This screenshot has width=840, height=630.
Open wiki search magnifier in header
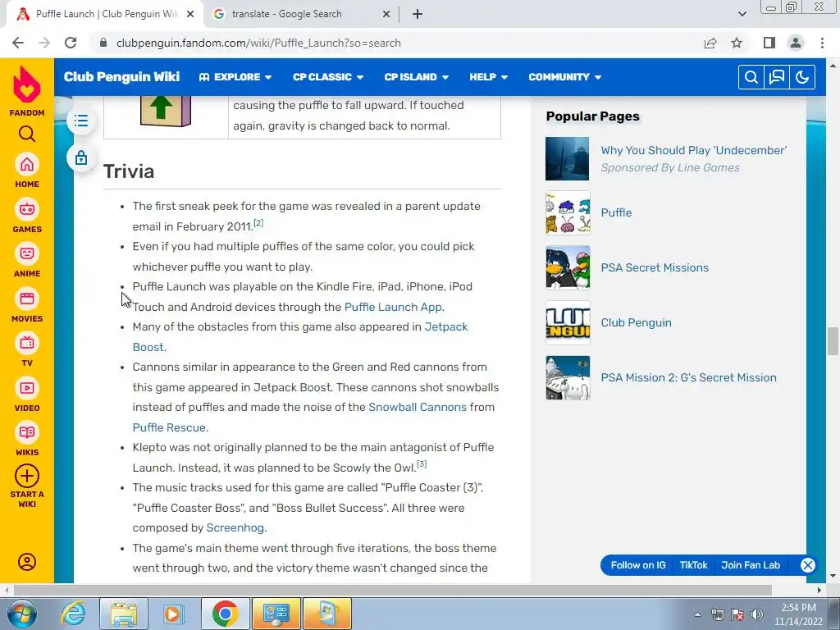pos(751,77)
